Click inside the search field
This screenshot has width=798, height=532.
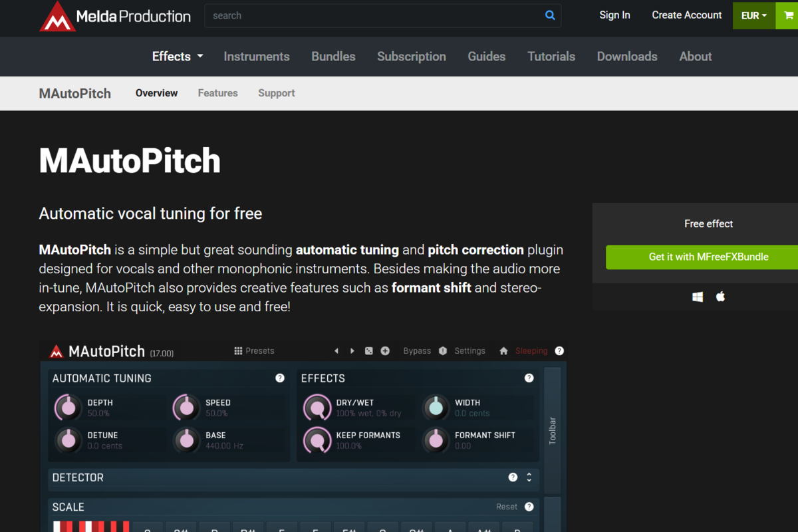(x=372, y=15)
